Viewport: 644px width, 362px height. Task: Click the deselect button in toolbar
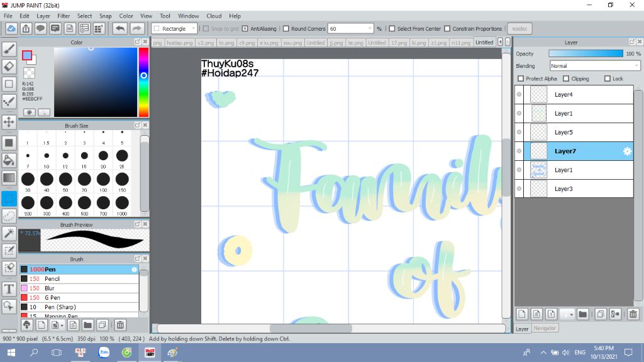[519, 29]
